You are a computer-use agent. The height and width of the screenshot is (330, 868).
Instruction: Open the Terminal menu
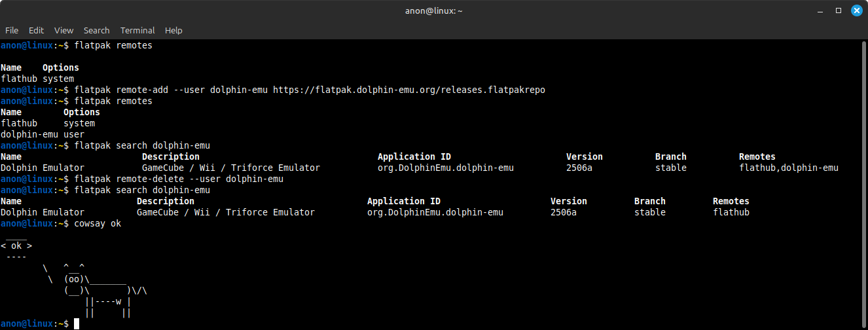(x=137, y=30)
